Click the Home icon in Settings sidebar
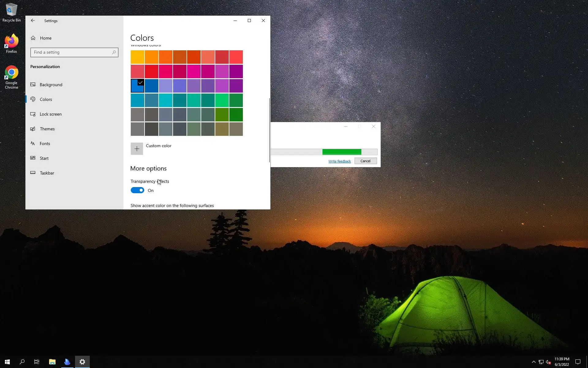 point(33,38)
